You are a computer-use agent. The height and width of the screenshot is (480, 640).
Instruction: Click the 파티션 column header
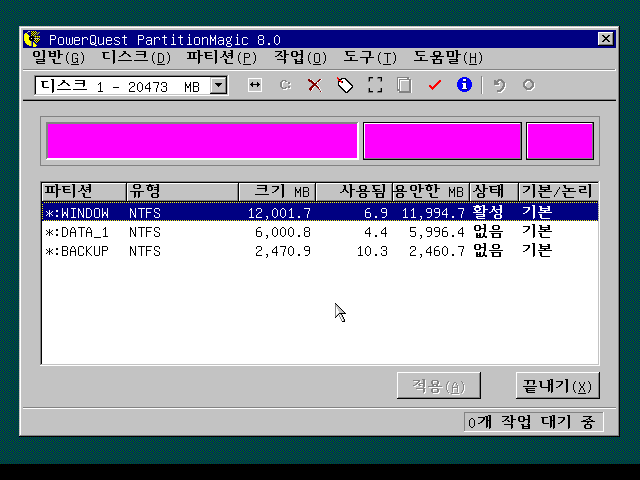[84, 191]
